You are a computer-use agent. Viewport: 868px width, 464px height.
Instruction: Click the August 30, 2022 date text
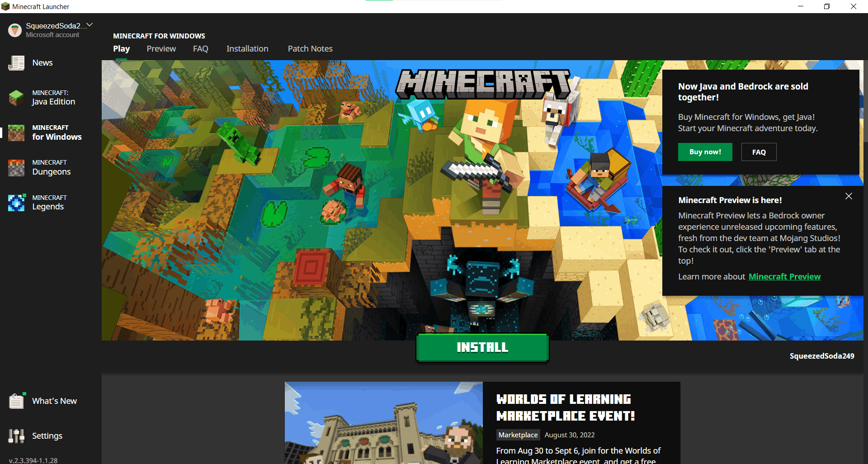point(570,435)
